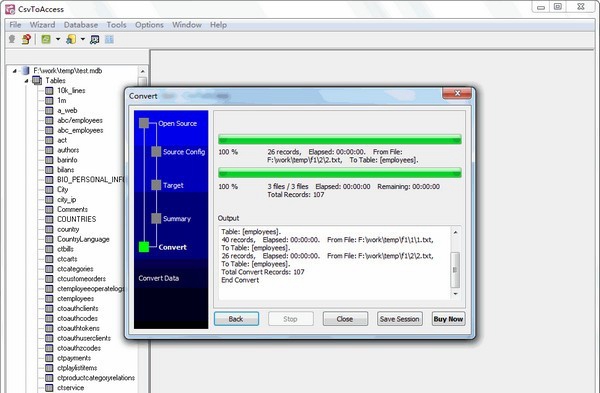The height and width of the screenshot is (393, 600).
Task: Click the yellow database export toolbar icon
Action: 71,39
